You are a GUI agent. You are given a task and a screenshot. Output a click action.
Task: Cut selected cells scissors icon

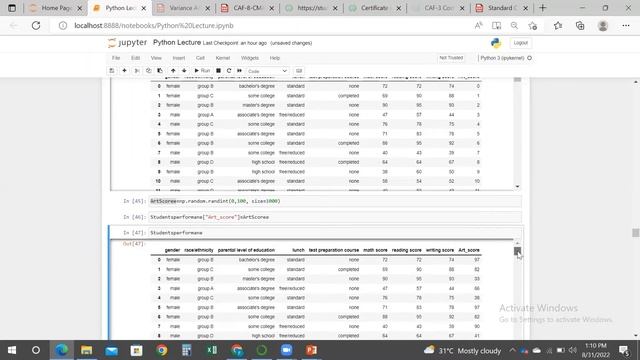tap(137, 71)
